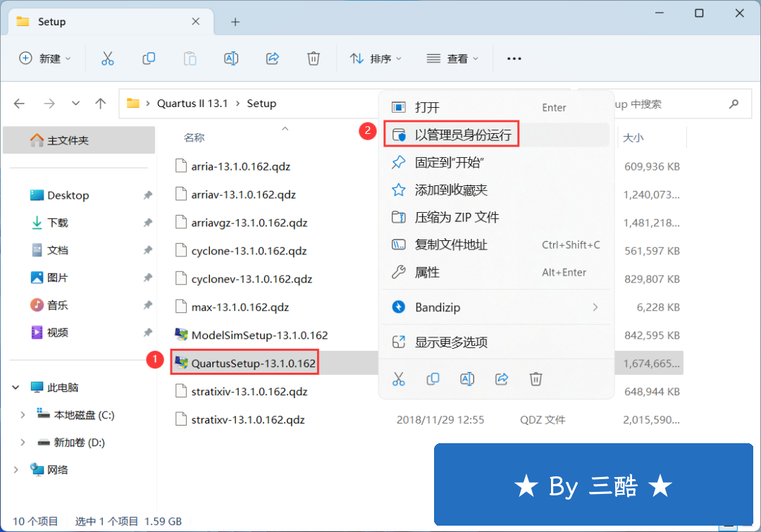
Task: Open the 新建 dropdown menu
Action: (45, 58)
